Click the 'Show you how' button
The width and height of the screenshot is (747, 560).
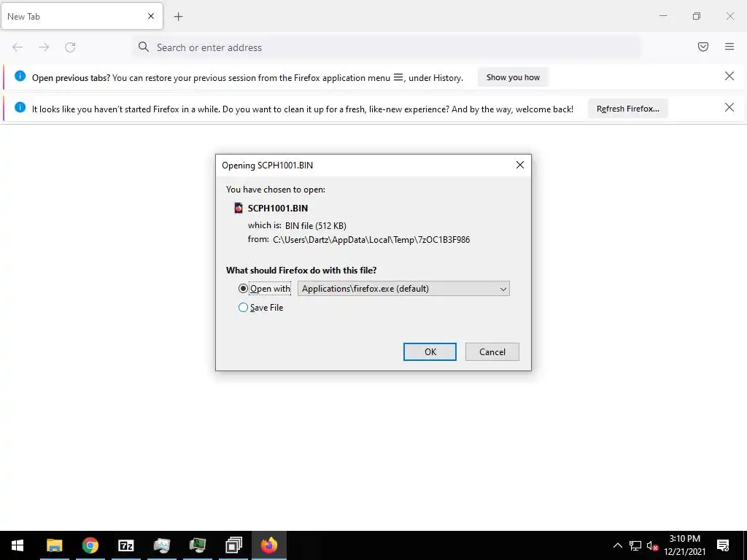pyautogui.click(x=513, y=77)
